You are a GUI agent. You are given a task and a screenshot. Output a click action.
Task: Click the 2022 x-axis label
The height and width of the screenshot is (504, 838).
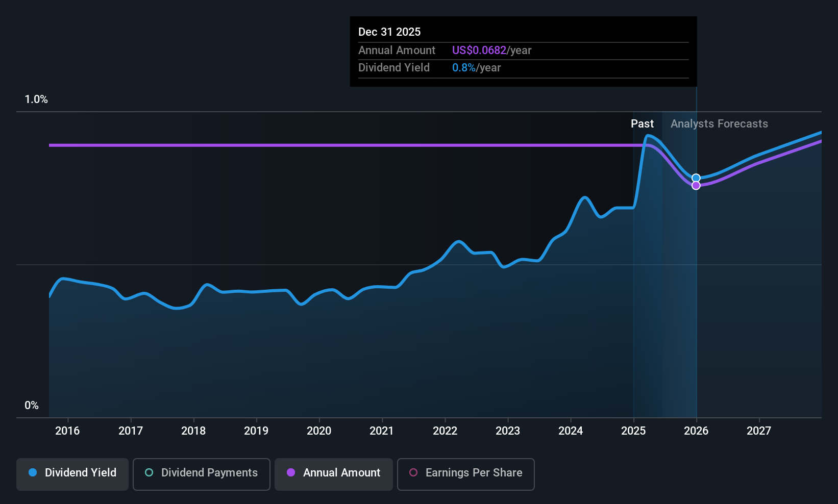(x=445, y=431)
